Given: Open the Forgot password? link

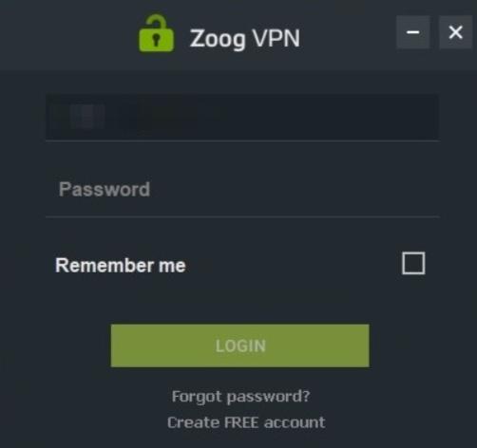Looking at the screenshot, I should [240, 397].
